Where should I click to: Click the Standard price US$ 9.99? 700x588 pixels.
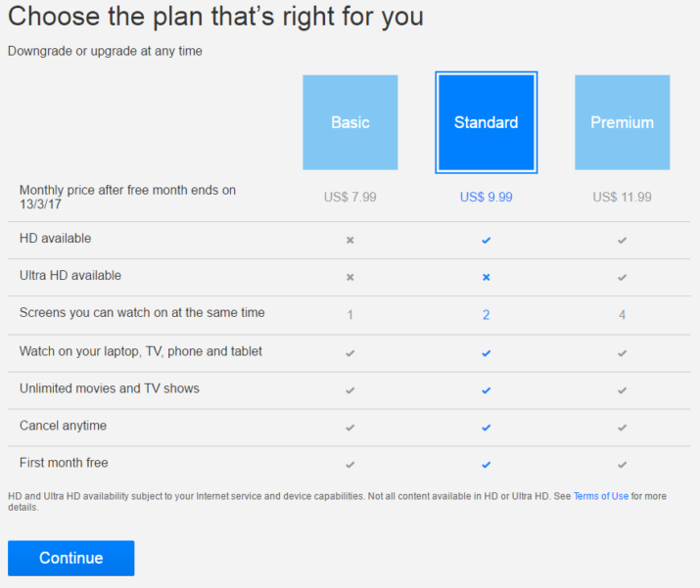(487, 197)
